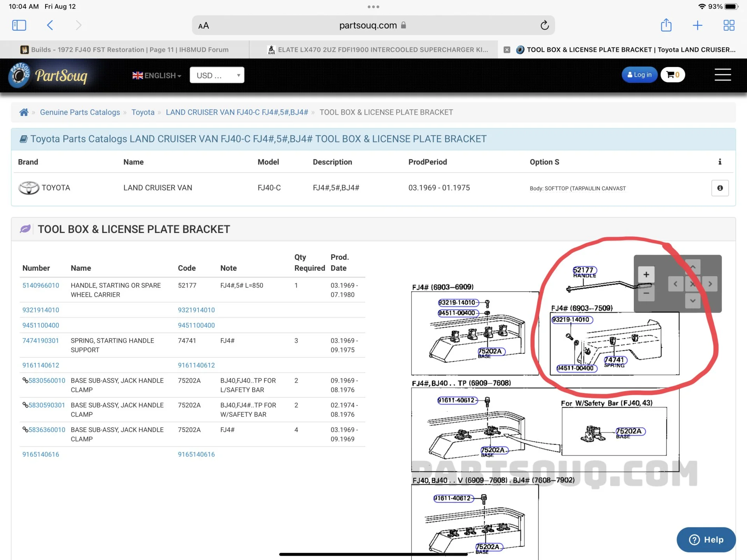Open part number 9161140612 in Number column
The width and height of the screenshot is (747, 560).
point(41,365)
